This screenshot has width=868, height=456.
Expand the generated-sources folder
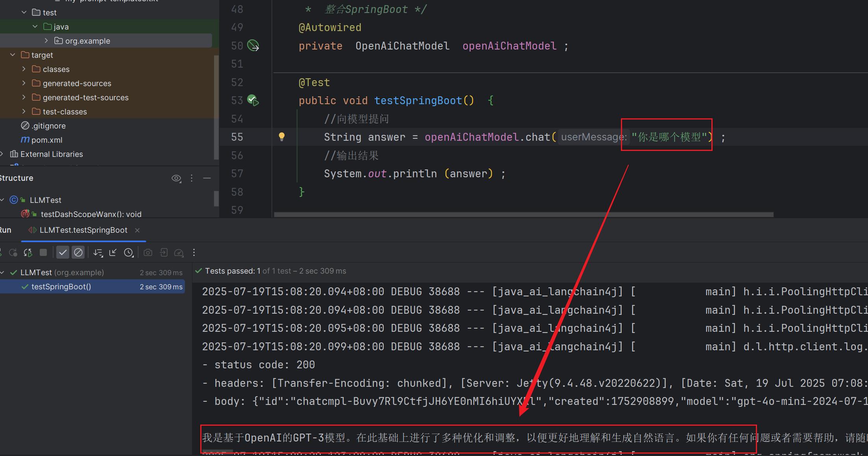click(x=24, y=83)
